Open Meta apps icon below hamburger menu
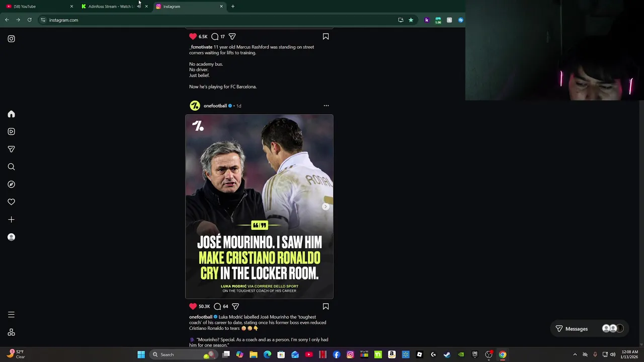Screen dimensions: 644x362 [x=11, y=332]
